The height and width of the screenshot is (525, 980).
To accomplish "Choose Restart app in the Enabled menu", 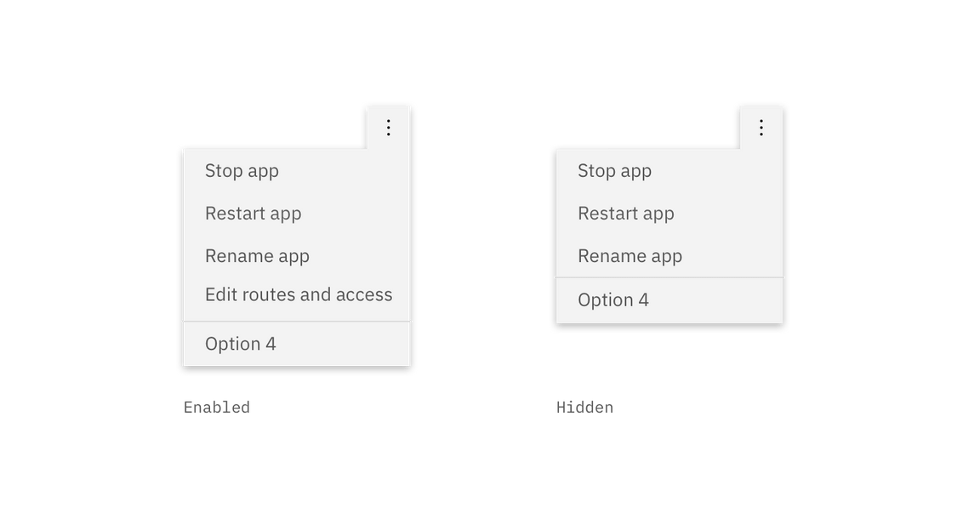I will pyautogui.click(x=297, y=213).
